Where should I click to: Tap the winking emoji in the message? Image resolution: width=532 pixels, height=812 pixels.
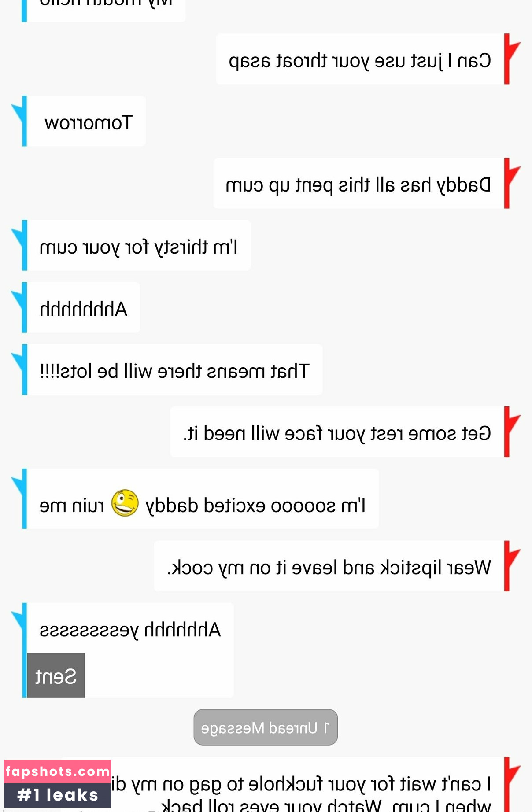coord(125,503)
